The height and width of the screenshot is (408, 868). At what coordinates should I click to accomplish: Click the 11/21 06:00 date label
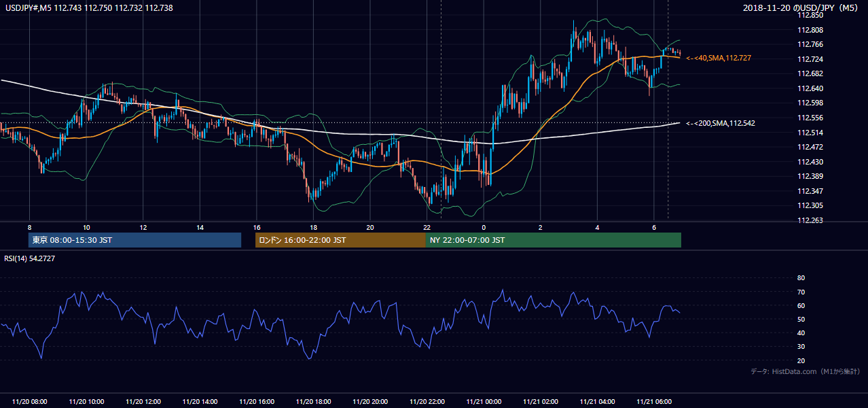click(654, 402)
